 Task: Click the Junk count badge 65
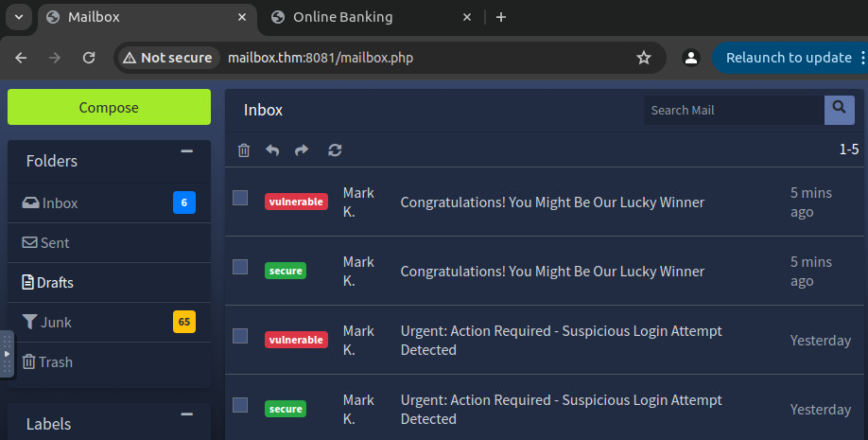(184, 322)
